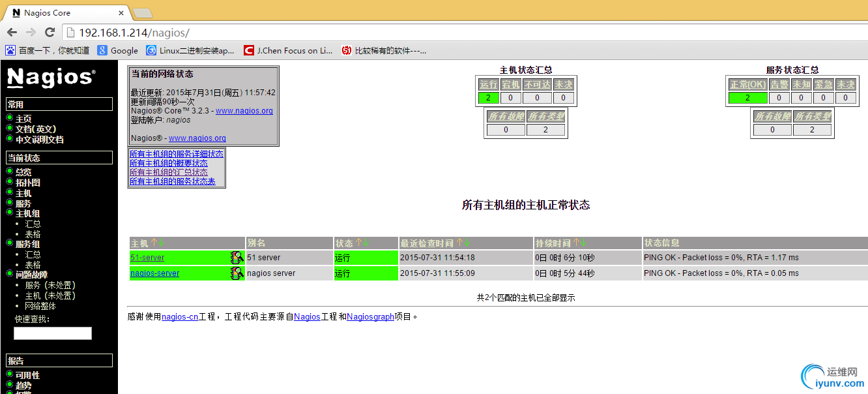Open service details icon for nagios-server
This screenshot has width=868, height=394.
(237, 273)
